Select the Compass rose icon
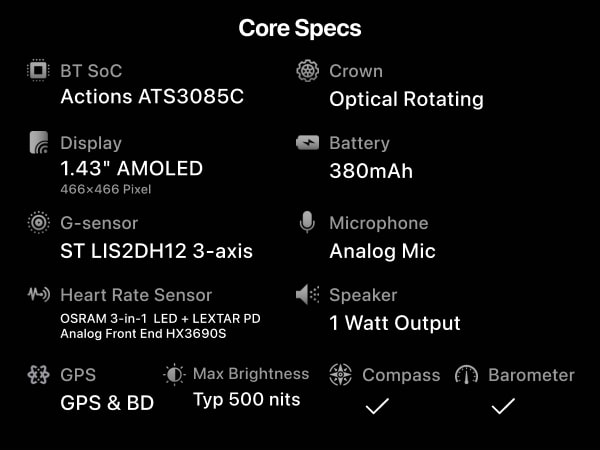The image size is (600, 450). tap(340, 374)
